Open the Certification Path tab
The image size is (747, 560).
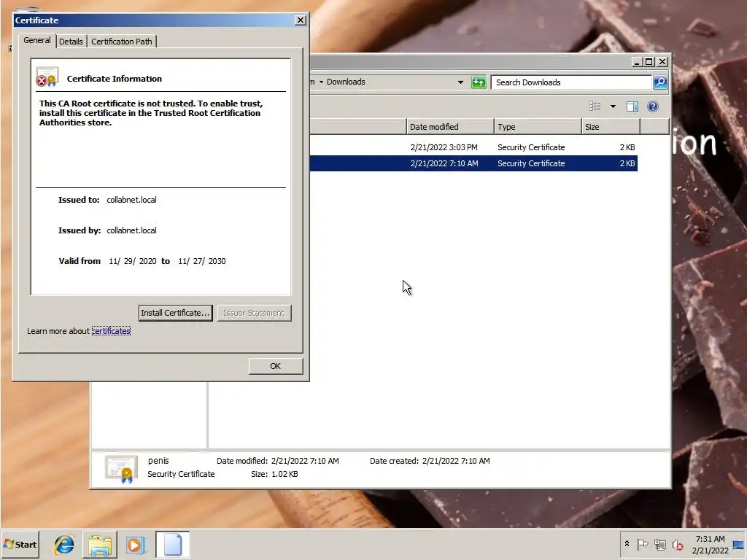pos(122,42)
